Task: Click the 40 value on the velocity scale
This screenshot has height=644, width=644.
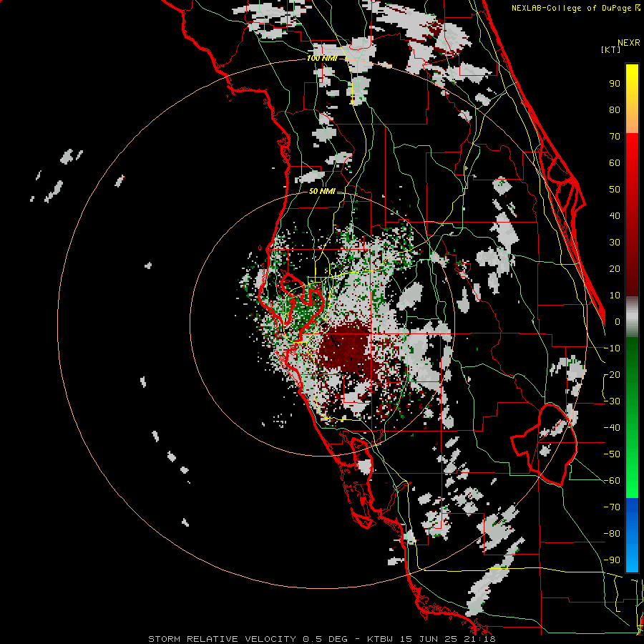Action: pyautogui.click(x=615, y=215)
